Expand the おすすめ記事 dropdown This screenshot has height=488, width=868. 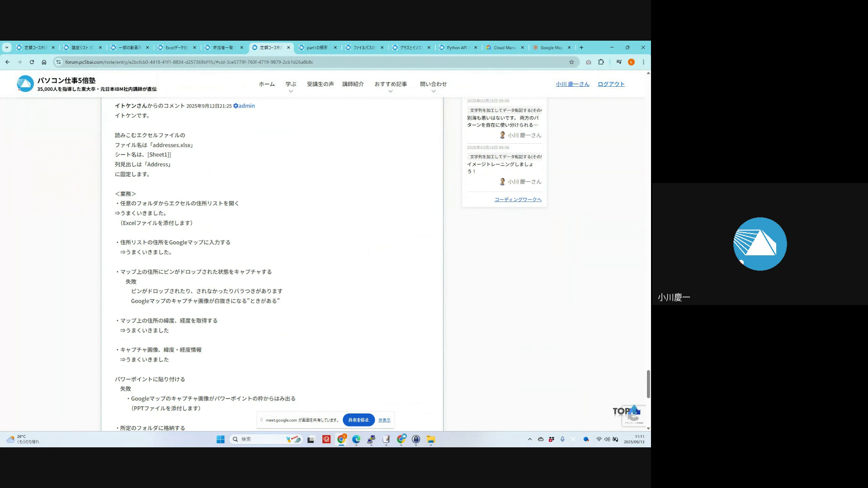(390, 91)
